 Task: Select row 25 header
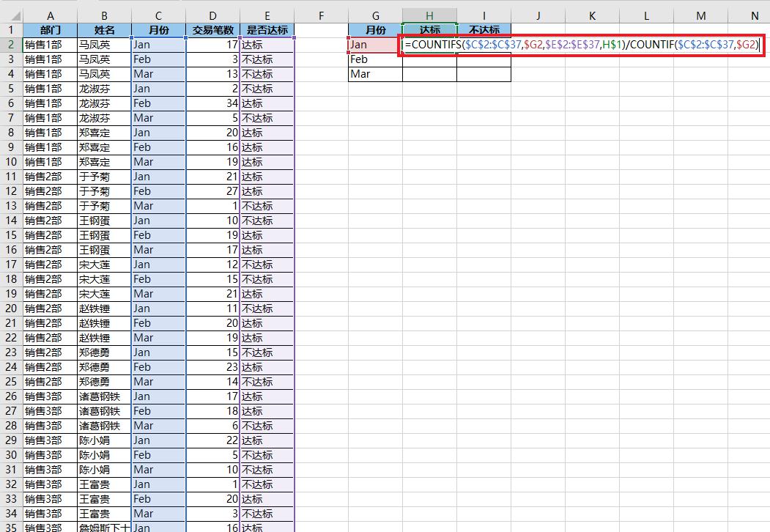[11, 382]
